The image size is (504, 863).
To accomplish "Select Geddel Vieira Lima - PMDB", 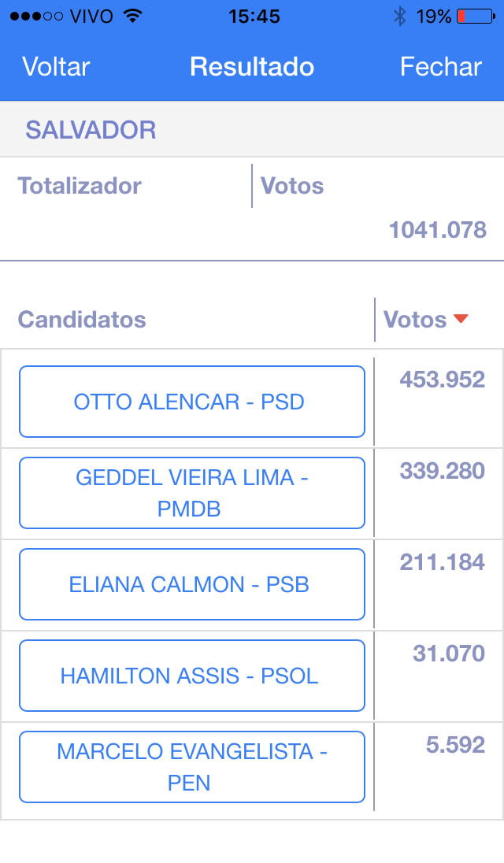I will (x=191, y=493).
